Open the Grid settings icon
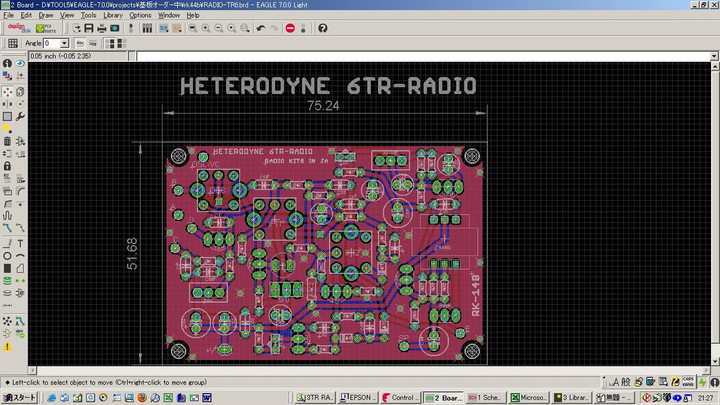The image size is (720, 405). click(x=12, y=43)
